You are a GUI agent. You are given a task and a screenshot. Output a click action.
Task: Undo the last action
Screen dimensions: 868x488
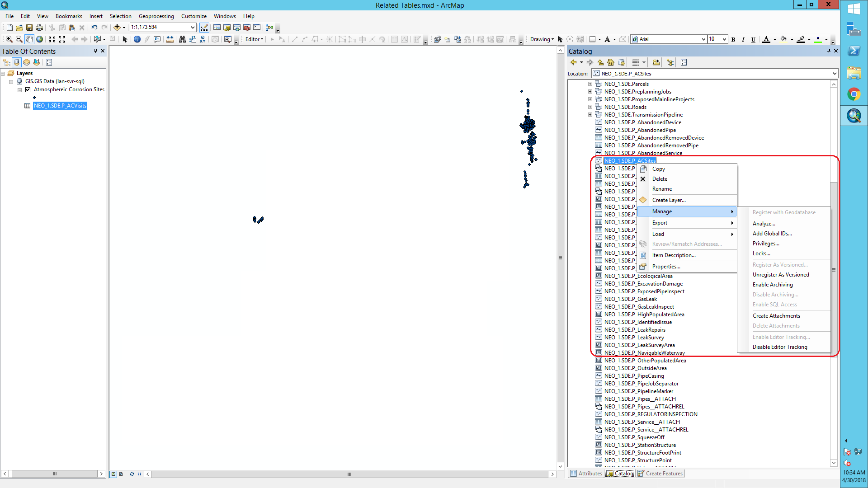94,28
